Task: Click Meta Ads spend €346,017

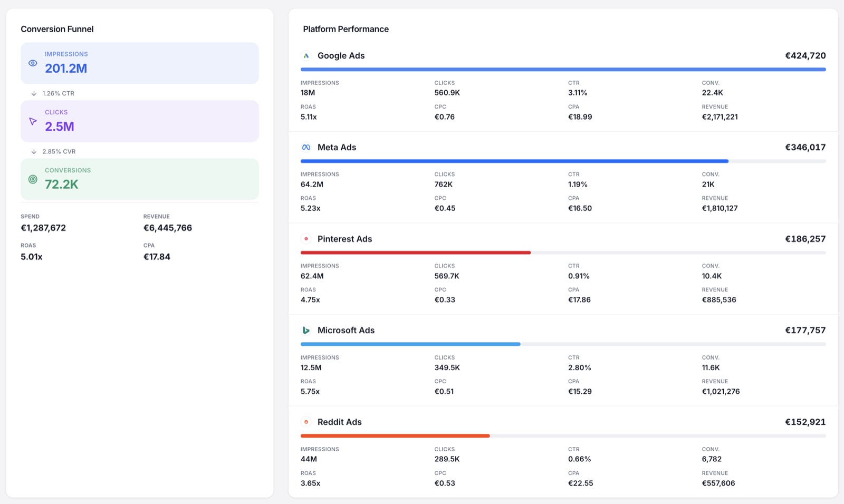Action: coord(805,147)
